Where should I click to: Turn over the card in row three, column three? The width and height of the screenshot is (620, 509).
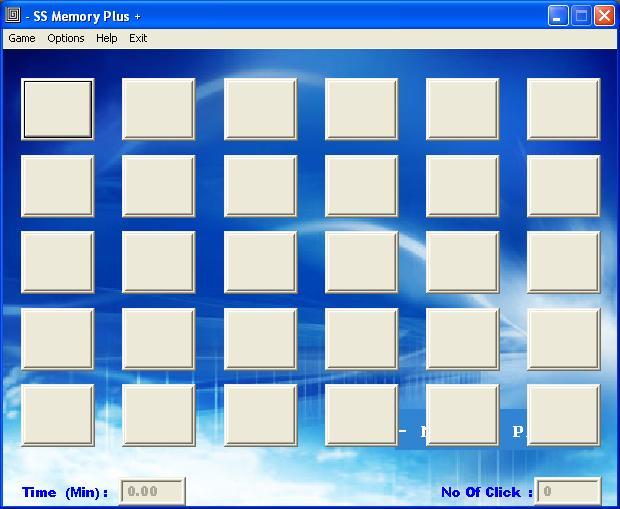pos(261,262)
